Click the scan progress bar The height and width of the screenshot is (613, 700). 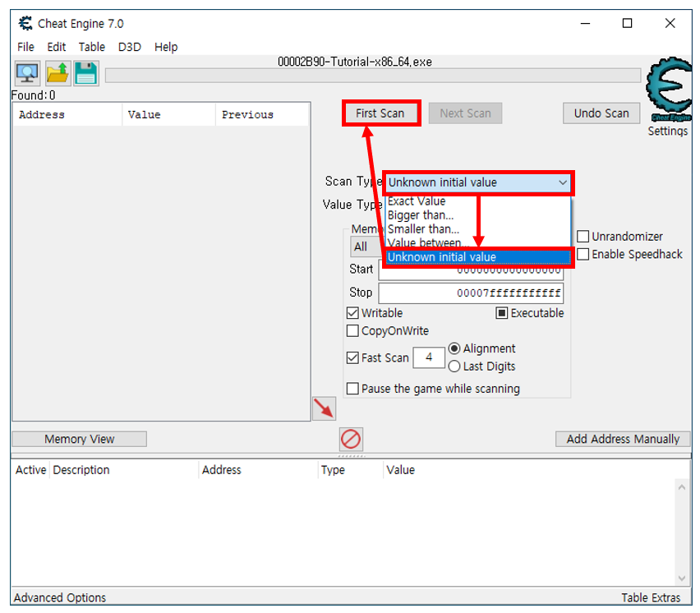point(373,76)
